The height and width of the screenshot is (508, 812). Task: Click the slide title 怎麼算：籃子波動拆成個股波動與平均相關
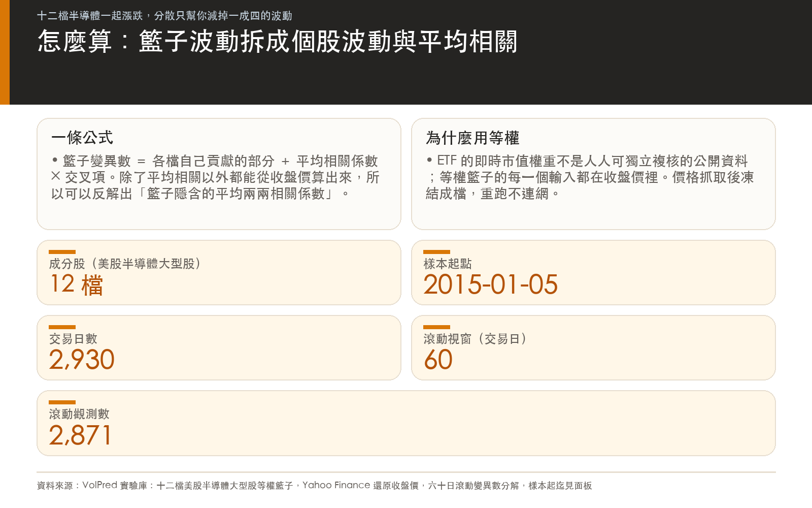(x=278, y=41)
